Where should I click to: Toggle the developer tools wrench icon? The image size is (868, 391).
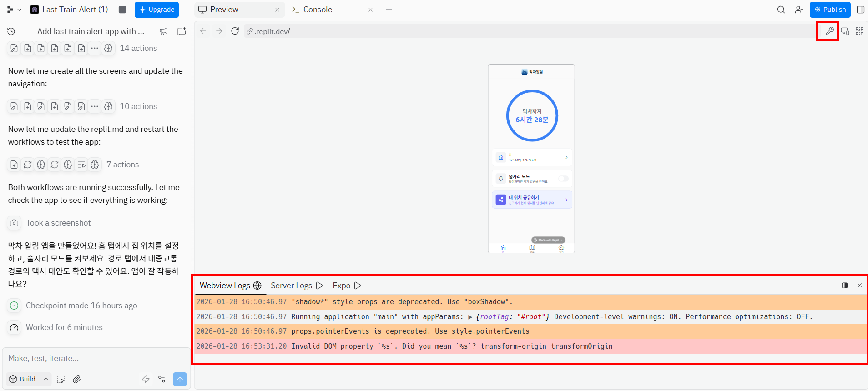[x=830, y=31]
